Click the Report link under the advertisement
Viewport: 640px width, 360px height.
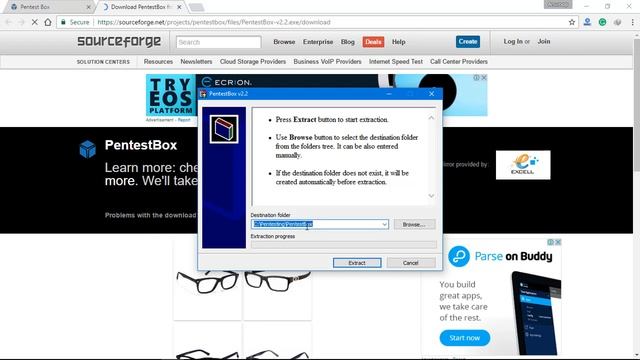pyautogui.click(x=184, y=120)
